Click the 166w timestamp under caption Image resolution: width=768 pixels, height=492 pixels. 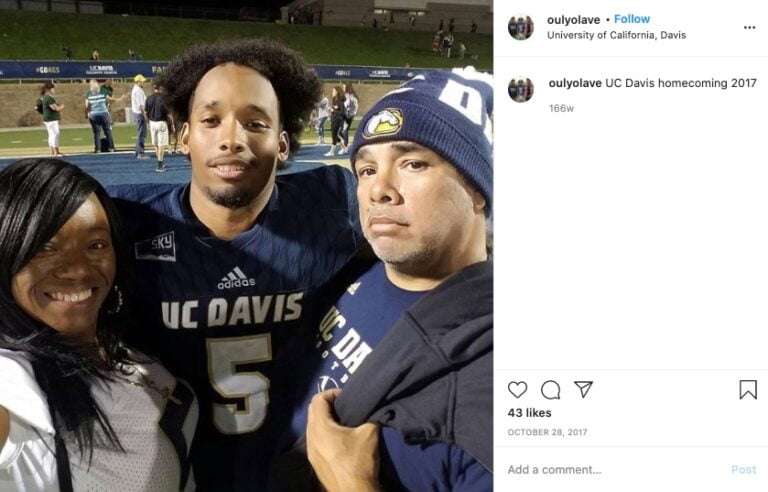click(561, 108)
